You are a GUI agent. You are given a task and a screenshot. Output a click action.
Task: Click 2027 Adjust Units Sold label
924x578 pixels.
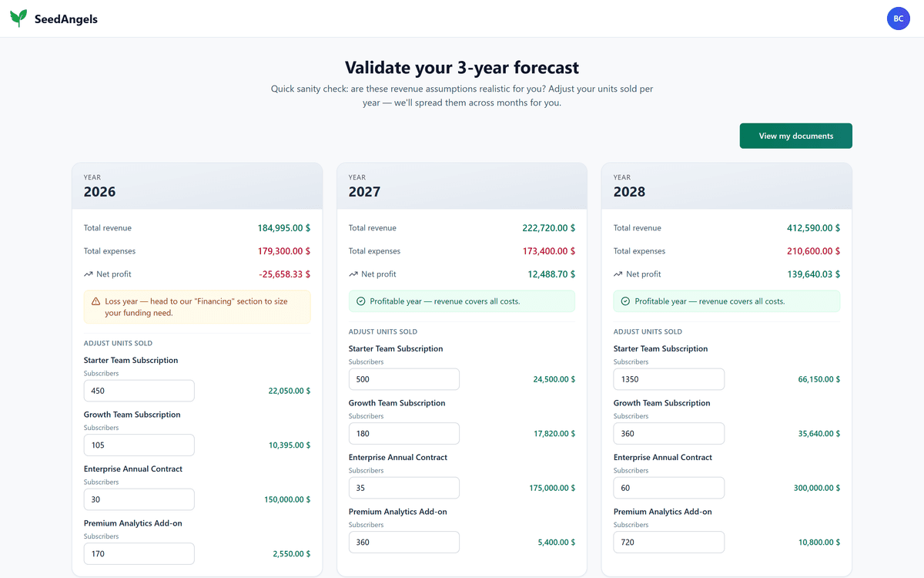[383, 331]
